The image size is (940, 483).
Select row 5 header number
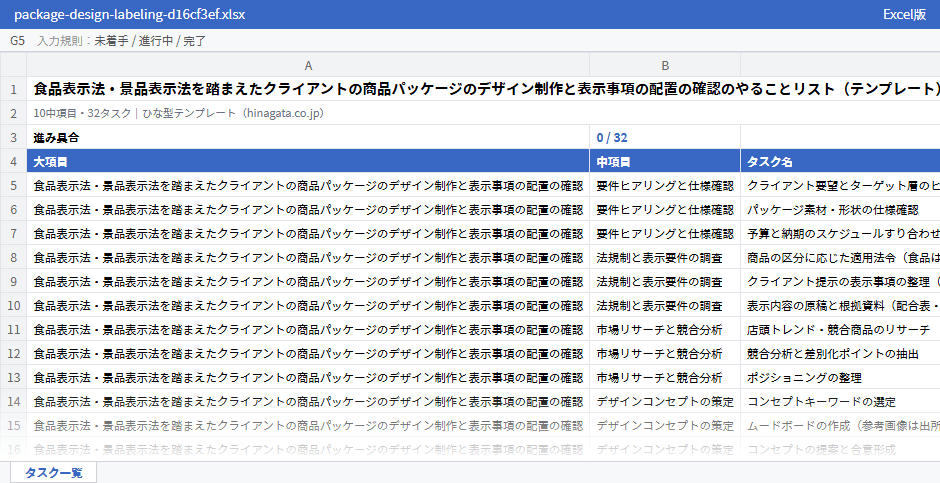click(x=13, y=185)
